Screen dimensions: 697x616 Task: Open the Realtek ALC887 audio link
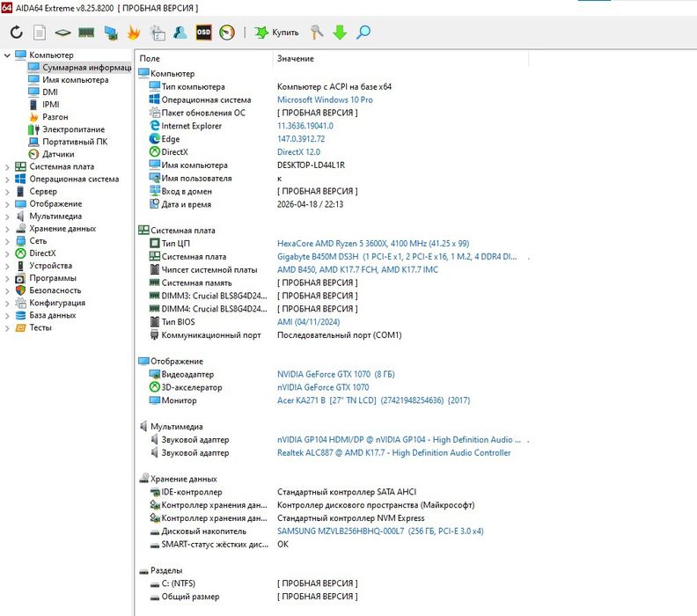(394, 453)
